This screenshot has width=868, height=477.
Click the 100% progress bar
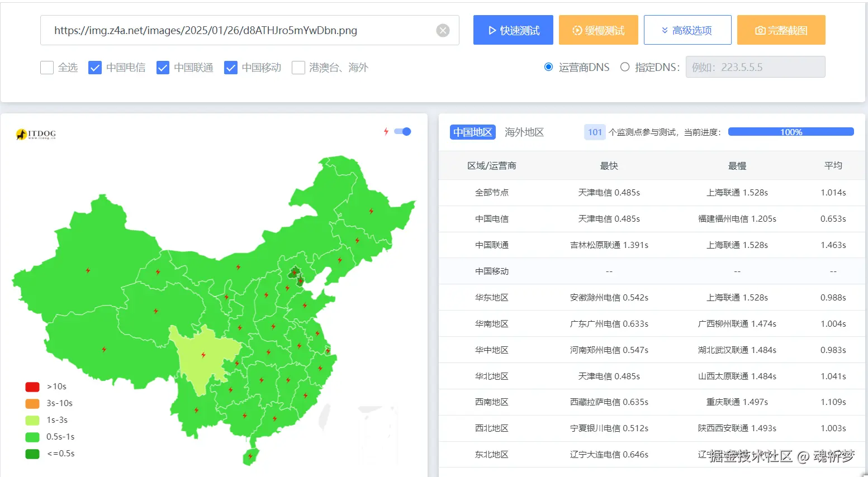(791, 132)
